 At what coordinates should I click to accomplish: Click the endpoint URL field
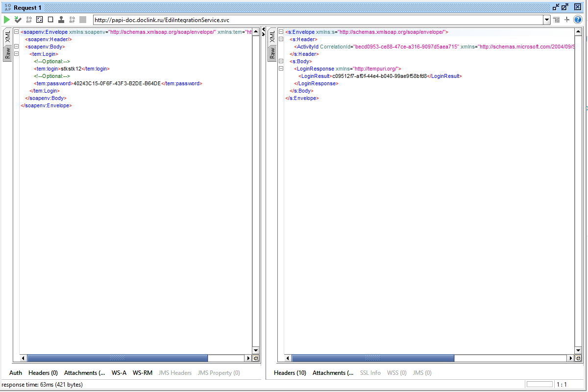pos(318,20)
